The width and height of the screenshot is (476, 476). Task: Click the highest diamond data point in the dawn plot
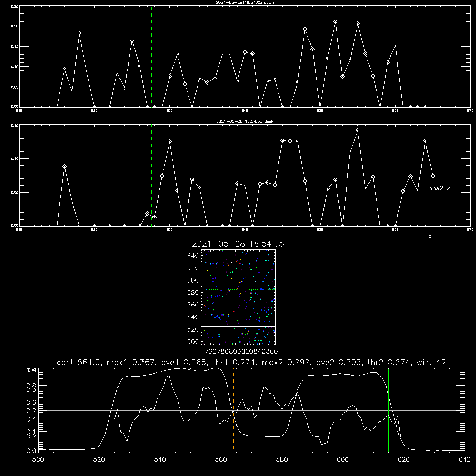click(336, 22)
